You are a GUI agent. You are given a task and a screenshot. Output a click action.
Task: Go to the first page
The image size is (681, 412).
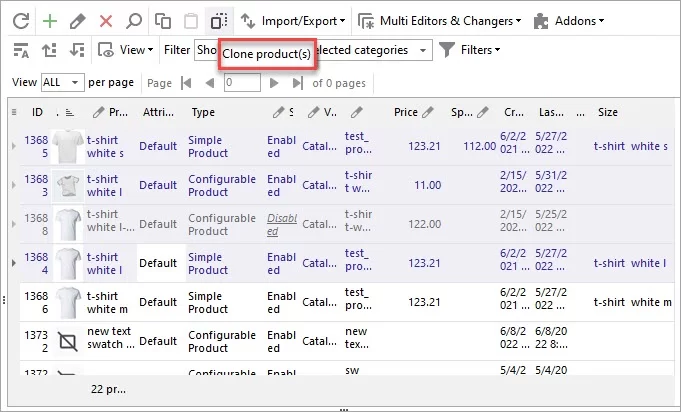(x=187, y=83)
